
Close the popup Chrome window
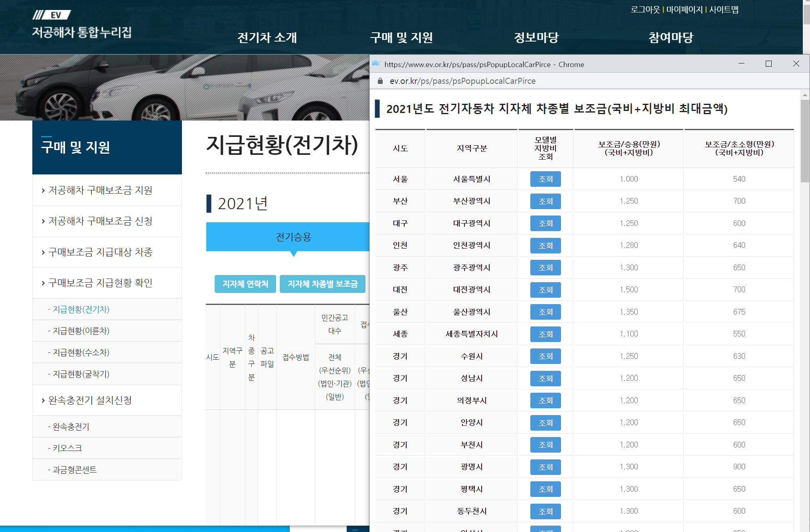796,64
